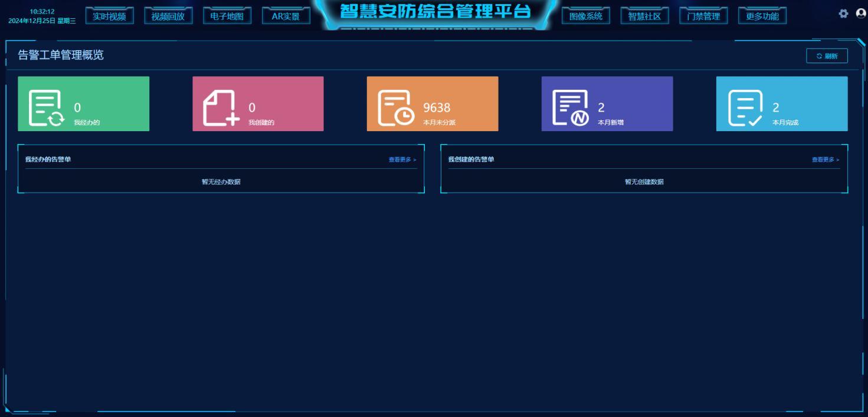Select the AR实景 tab
This screenshot has width=868, height=417.
pos(286,16)
